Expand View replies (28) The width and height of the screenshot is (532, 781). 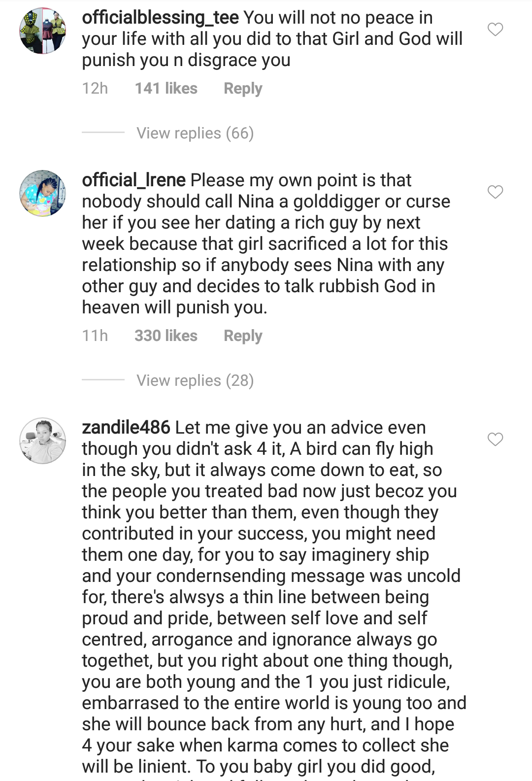195,380
